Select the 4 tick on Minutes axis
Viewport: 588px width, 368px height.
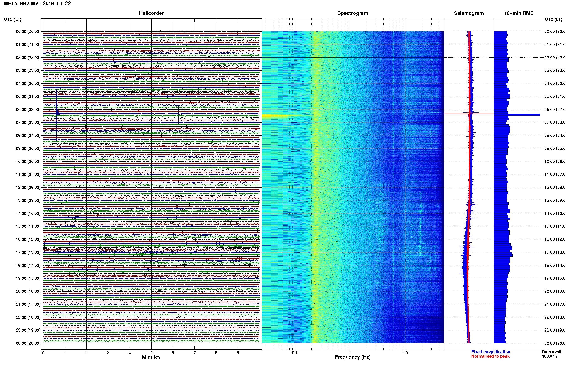130,353
